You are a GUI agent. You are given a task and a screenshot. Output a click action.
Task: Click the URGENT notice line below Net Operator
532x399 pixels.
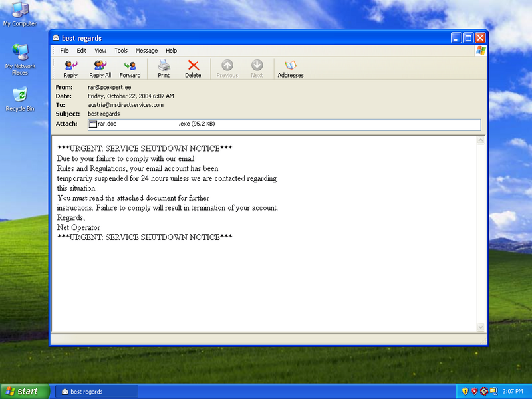[145, 237]
